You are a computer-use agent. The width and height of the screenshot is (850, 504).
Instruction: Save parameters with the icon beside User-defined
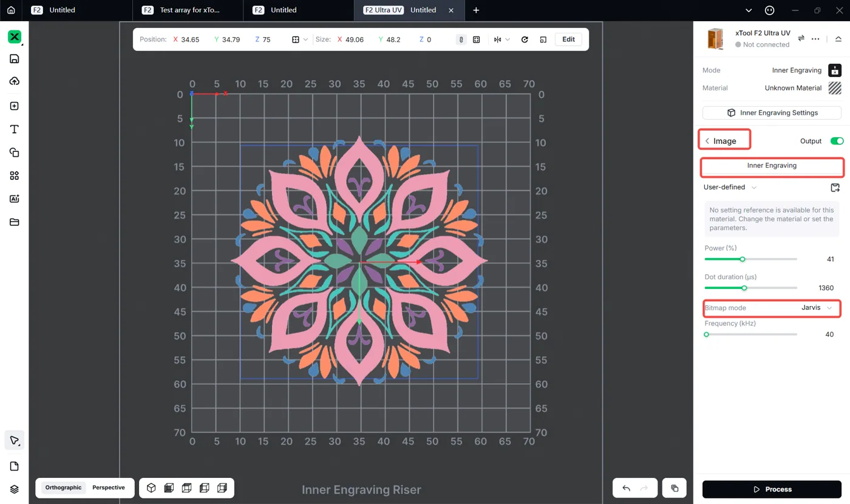(x=835, y=188)
